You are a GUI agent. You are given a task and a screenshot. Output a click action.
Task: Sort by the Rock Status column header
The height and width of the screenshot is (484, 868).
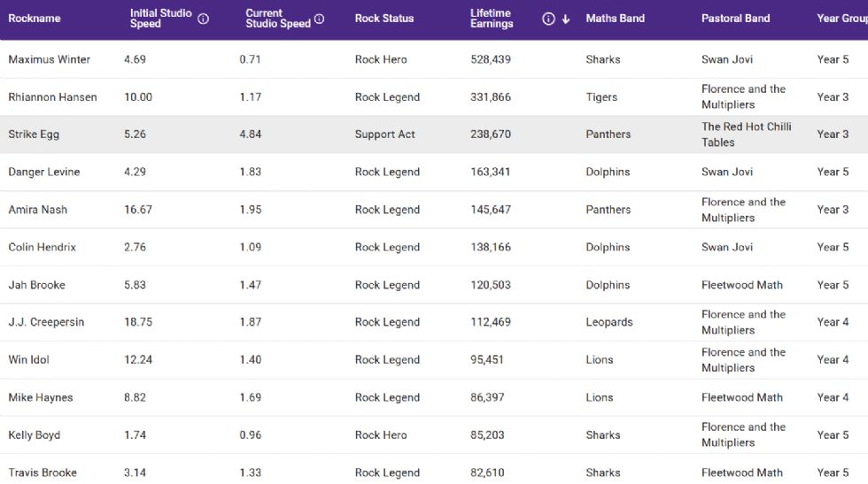click(x=384, y=19)
